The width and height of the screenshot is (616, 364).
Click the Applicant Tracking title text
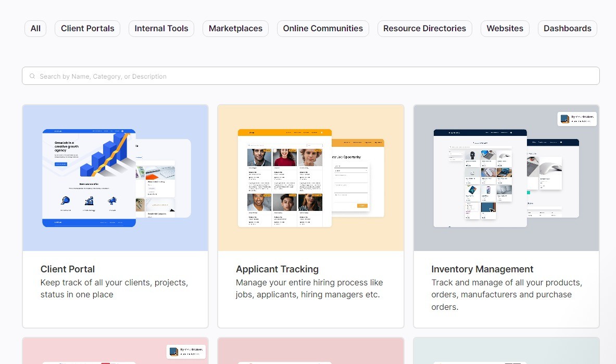coord(277,269)
